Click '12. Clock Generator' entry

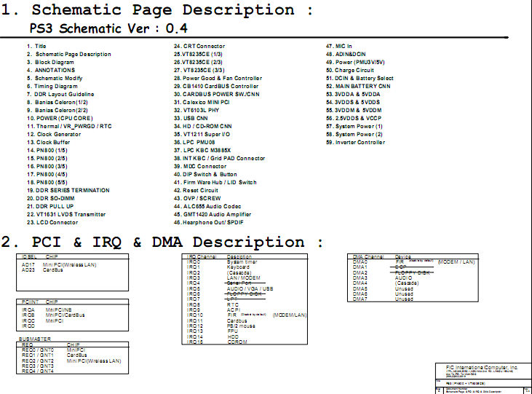tap(54, 135)
